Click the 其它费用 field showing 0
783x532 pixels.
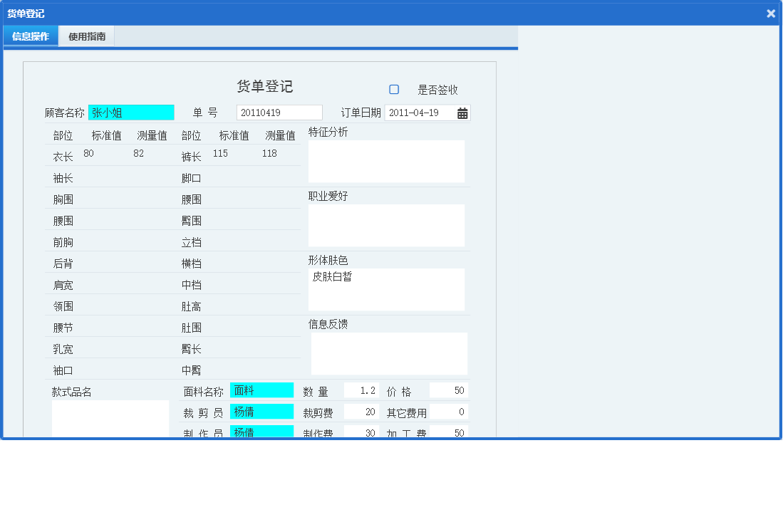tap(449, 411)
